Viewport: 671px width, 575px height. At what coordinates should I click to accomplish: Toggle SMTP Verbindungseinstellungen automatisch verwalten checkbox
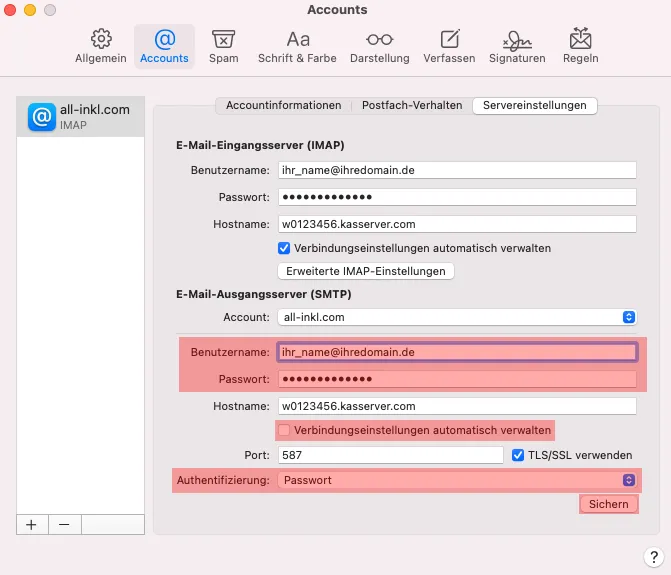click(x=284, y=430)
